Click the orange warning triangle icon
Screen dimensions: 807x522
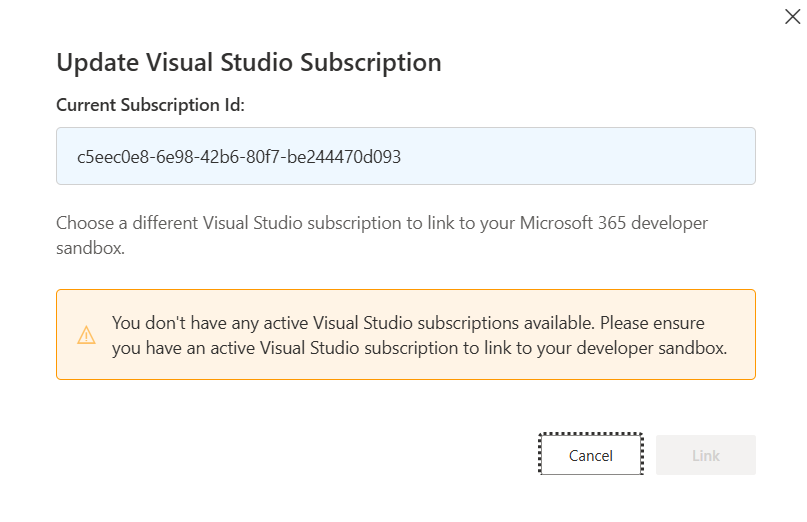point(86,335)
